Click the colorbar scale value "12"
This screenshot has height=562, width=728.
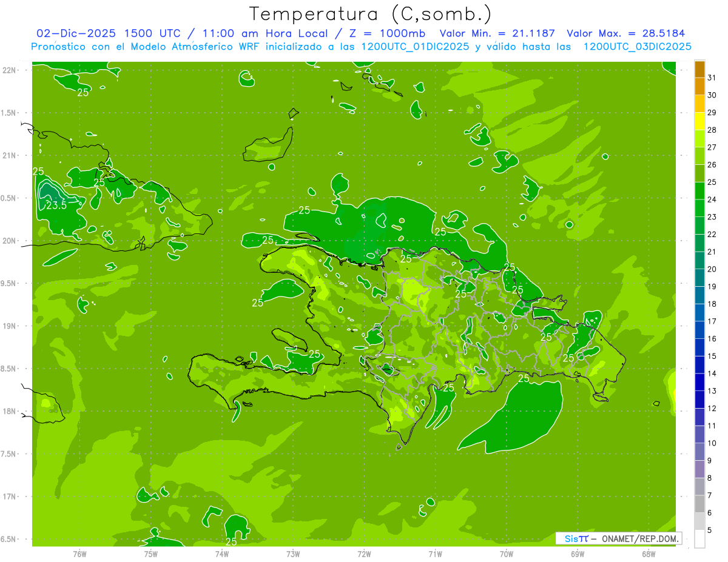(712, 409)
